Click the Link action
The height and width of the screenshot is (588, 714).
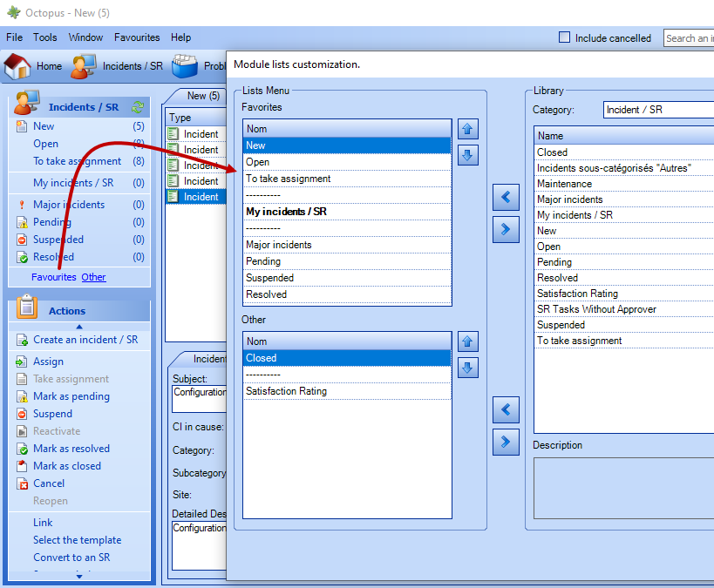pyautogui.click(x=43, y=523)
